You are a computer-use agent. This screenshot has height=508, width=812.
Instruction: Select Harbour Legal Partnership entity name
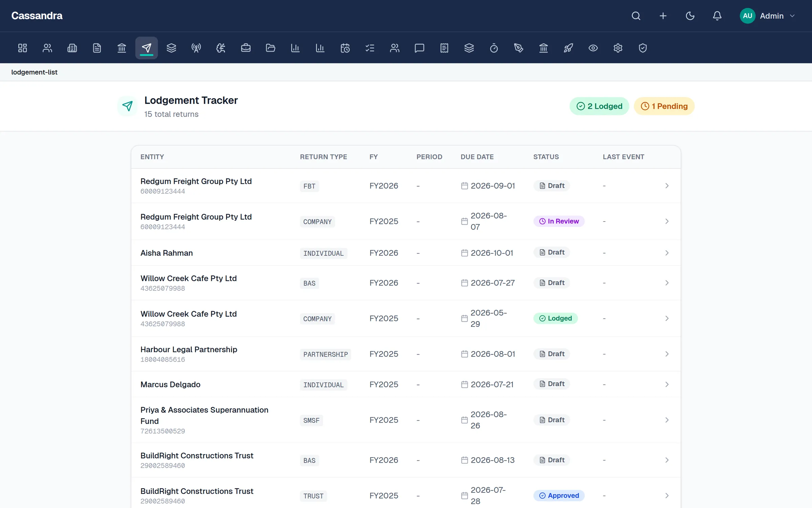tap(189, 349)
